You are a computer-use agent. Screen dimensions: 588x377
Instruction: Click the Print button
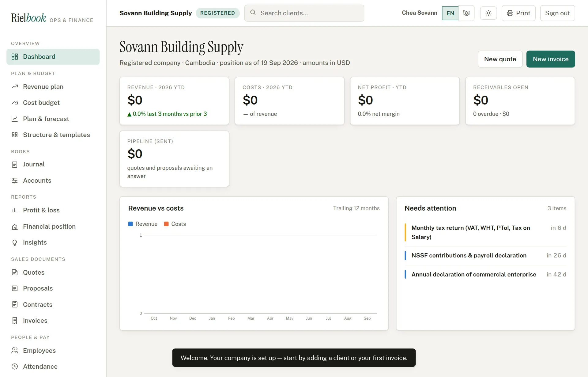518,13
